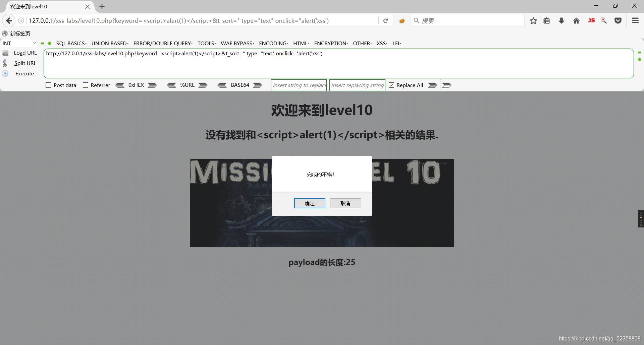This screenshot has height=345, width=644.
Task: Open a new tab with the plus button
Action: point(102,6)
